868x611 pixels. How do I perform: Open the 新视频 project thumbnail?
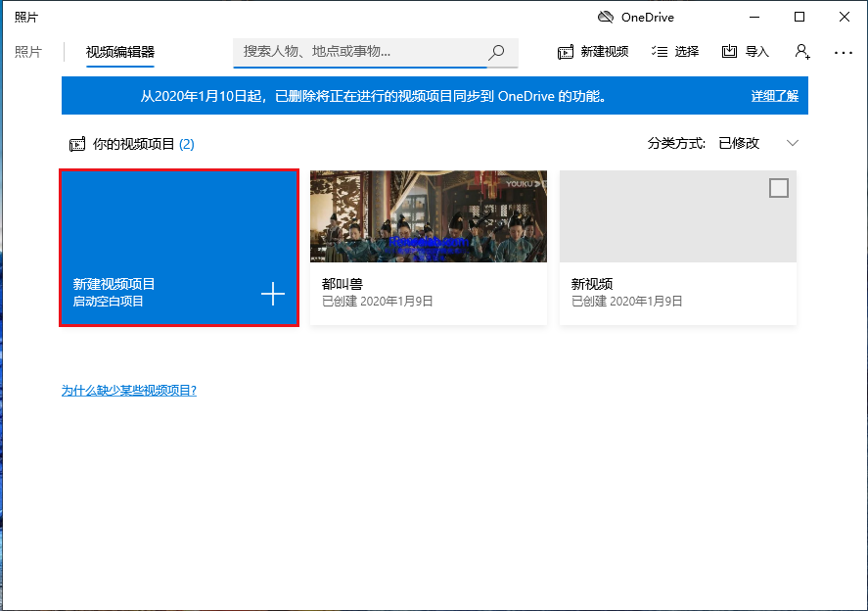click(x=678, y=216)
